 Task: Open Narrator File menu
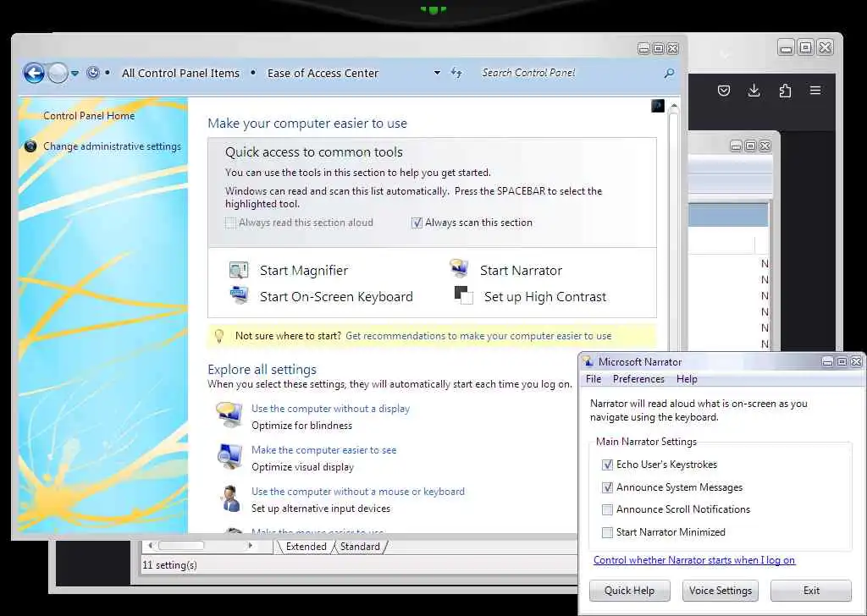click(x=594, y=379)
